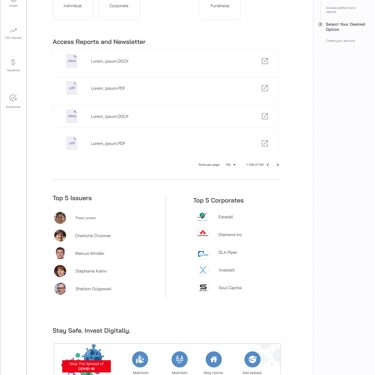Click the Diamond Inc corporate name
The image size is (375, 375).
click(230, 235)
